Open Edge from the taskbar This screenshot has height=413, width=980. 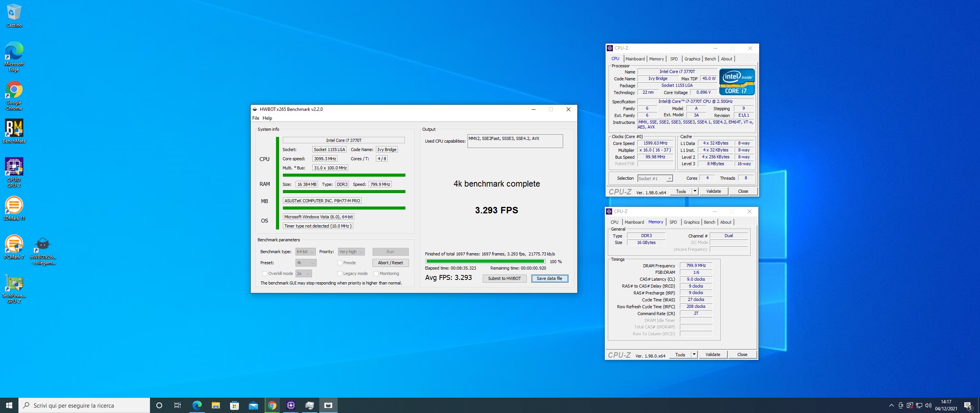tap(197, 405)
